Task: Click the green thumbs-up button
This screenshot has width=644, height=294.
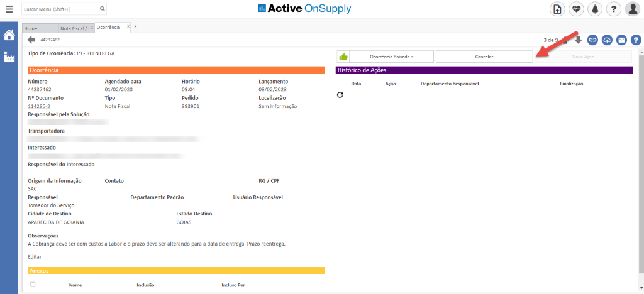Action: (343, 57)
